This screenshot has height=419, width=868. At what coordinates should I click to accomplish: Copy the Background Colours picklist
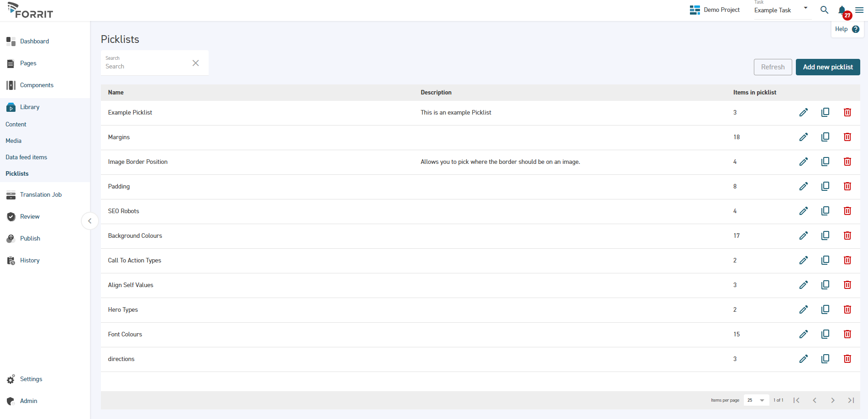[825, 236]
